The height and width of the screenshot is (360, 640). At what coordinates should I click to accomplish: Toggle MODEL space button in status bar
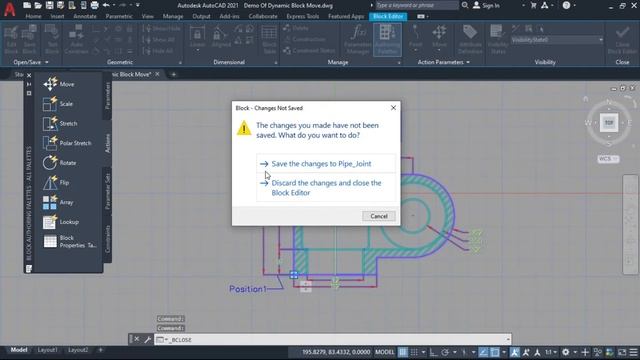click(384, 352)
